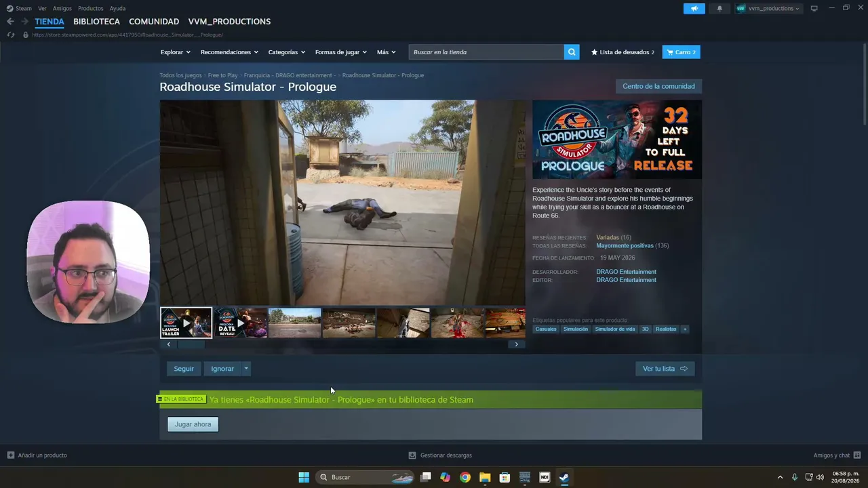Click the store search magnifier button

(572, 52)
